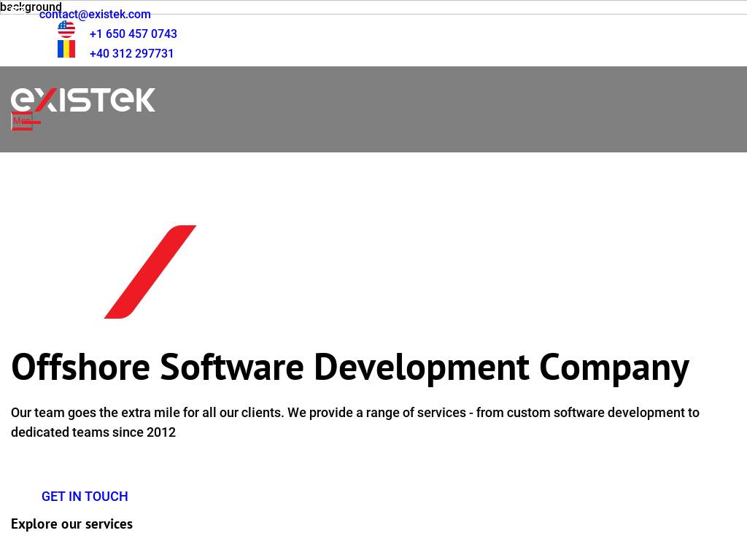
Task: Click the Romanian flag icon
Action: pyautogui.click(x=66, y=49)
